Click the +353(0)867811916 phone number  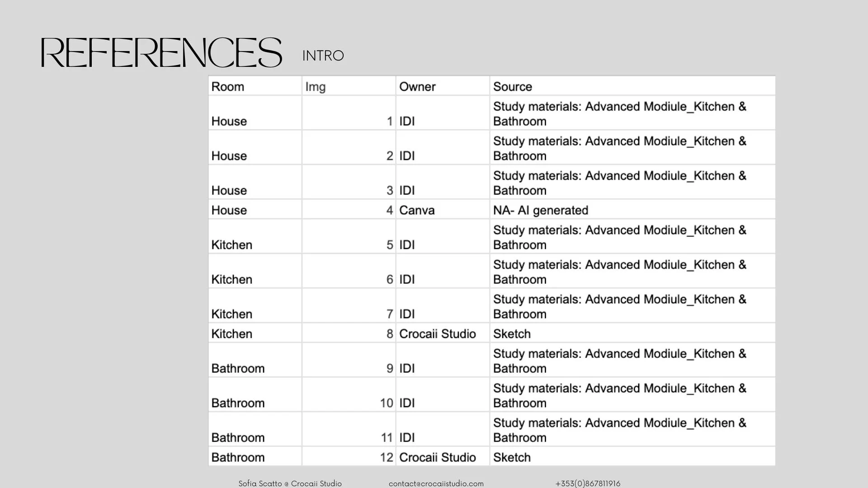pos(588,483)
